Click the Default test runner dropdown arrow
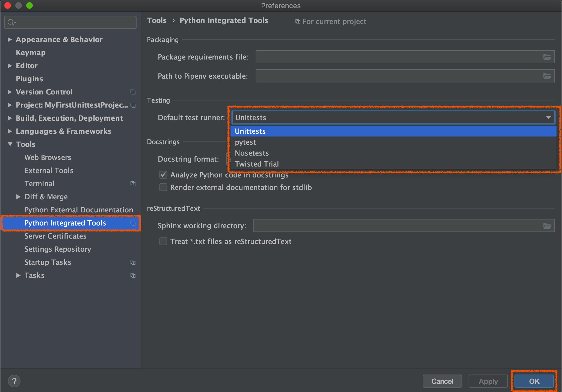The height and width of the screenshot is (392, 562). [x=548, y=118]
